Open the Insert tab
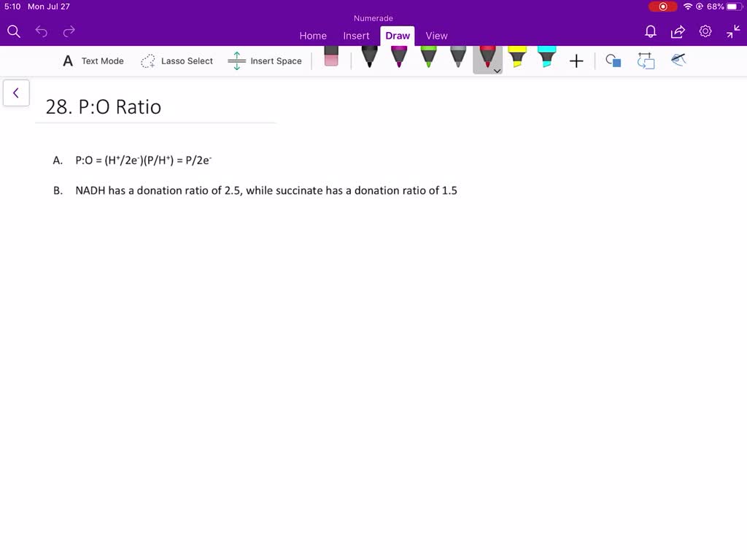747x560 pixels. 356,35
